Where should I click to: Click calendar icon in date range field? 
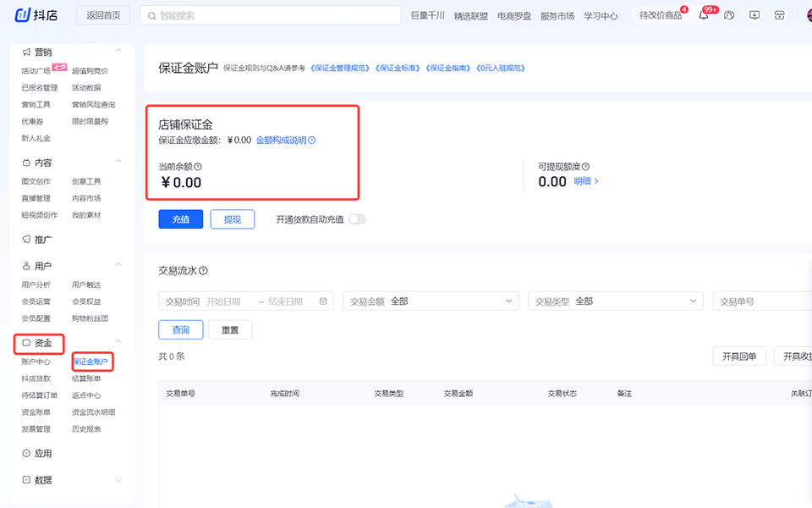tap(323, 301)
